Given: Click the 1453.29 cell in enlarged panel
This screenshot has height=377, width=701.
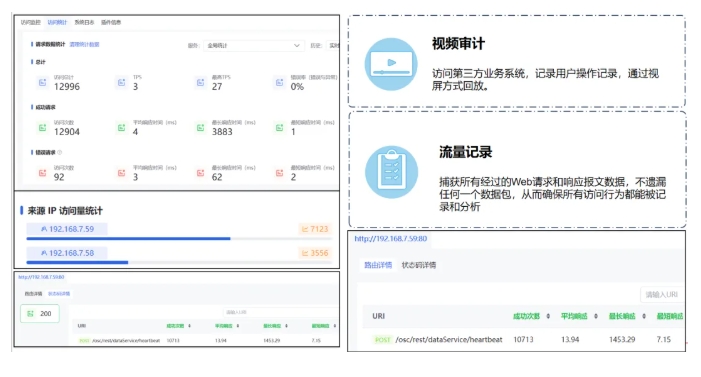Looking at the screenshot, I should [x=622, y=340].
